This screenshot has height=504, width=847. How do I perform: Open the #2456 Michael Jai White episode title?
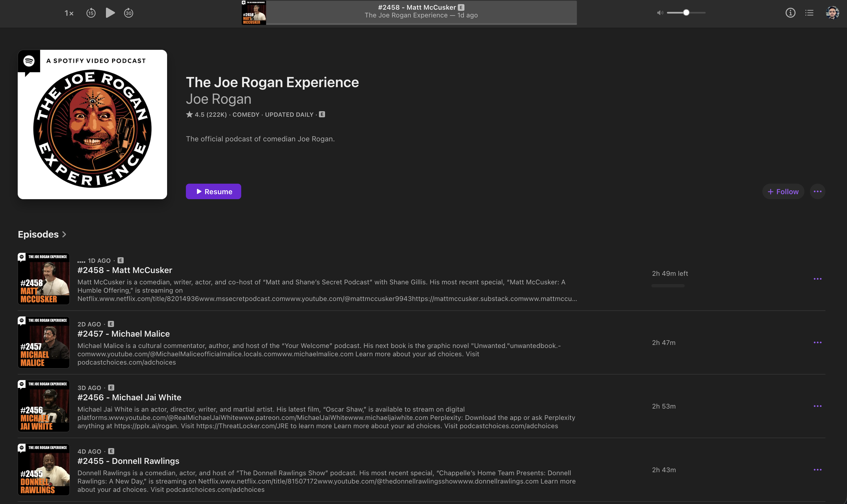click(129, 397)
